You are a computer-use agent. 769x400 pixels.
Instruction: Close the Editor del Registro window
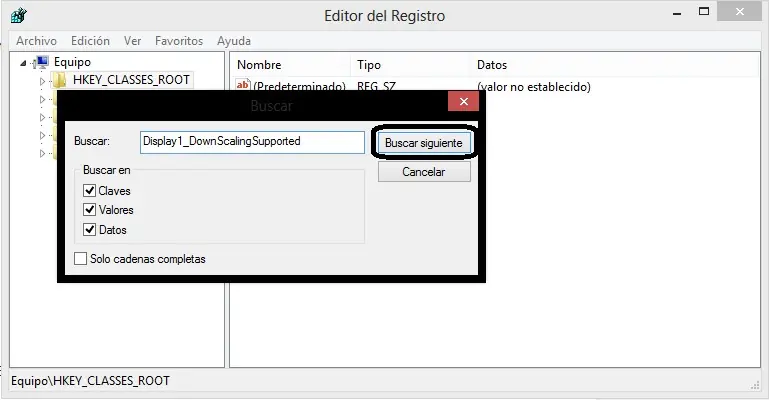tap(739, 12)
